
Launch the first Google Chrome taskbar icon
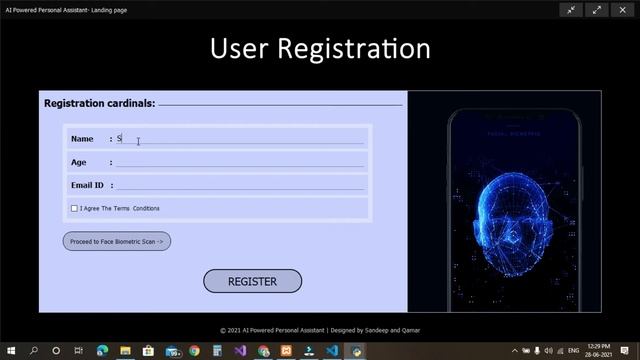(195, 351)
